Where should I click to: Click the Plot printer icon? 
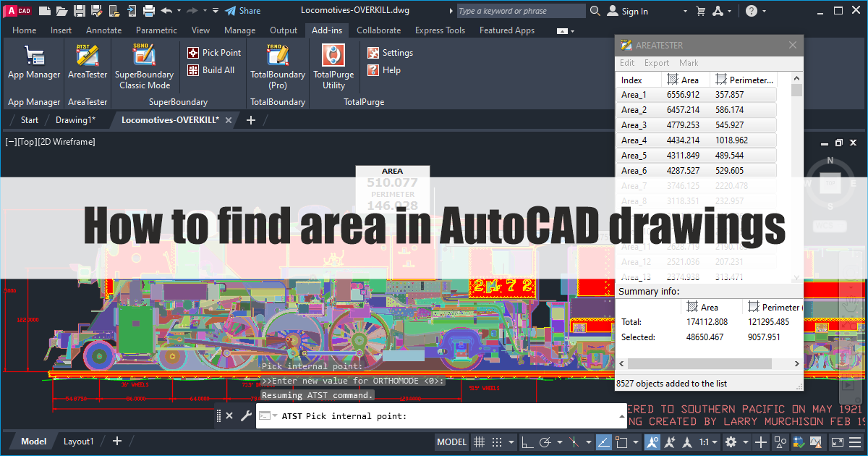click(149, 11)
